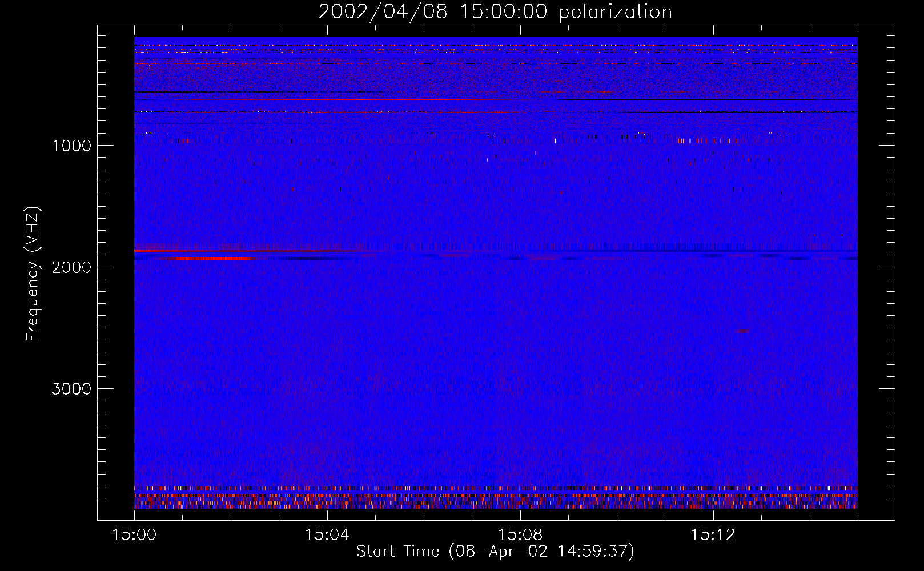Click the 3000 frequency tick label
This screenshot has width=924, height=571.
click(71, 389)
